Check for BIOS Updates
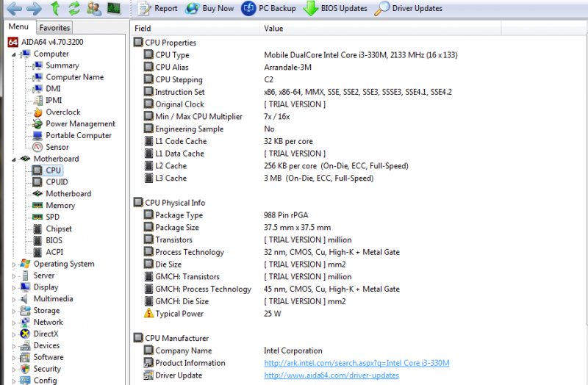Image resolution: width=588 pixels, height=385 pixels. (x=335, y=9)
